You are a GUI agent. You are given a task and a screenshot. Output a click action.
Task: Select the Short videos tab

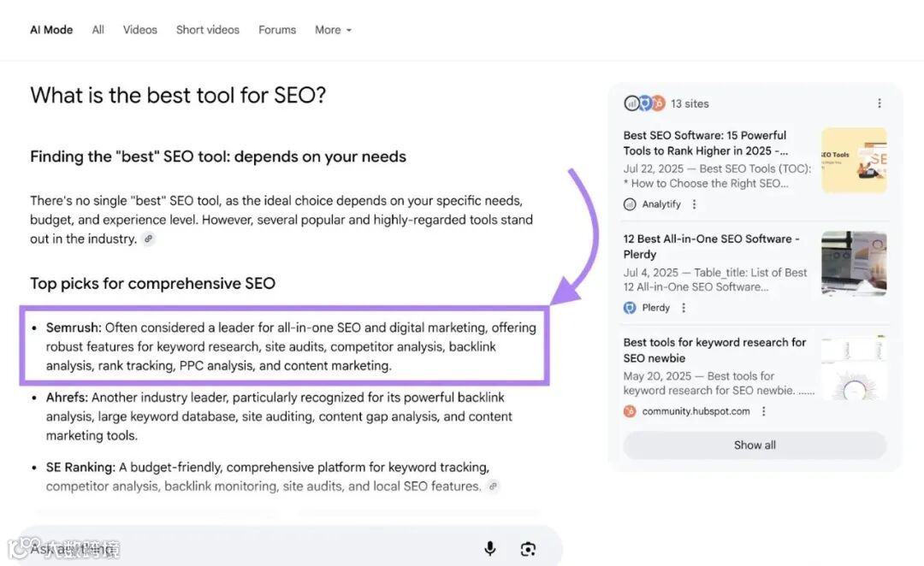[x=207, y=30]
